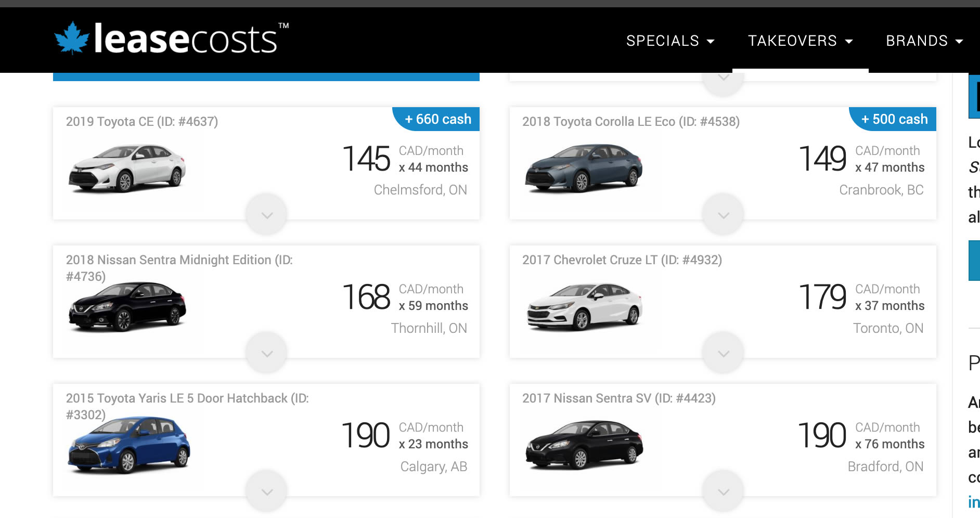Click the + 660 cash badge
This screenshot has width=980, height=518.
click(436, 119)
